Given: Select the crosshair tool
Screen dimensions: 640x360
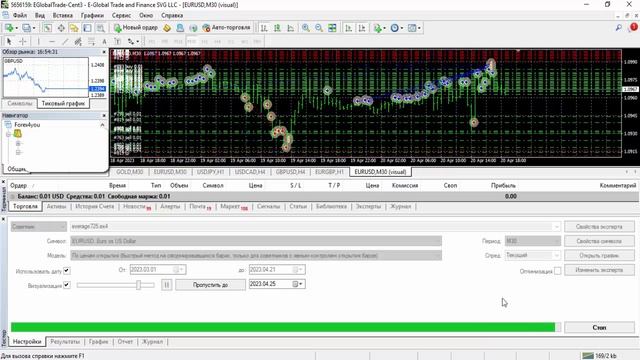Looking at the screenshot, I should (22, 41).
